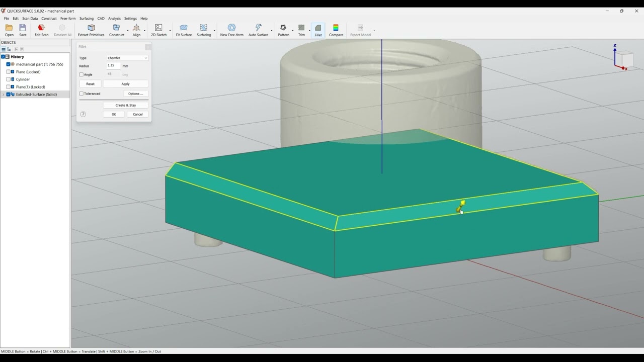
Task: Launch the Extract Primitives tool
Action: 91,30
